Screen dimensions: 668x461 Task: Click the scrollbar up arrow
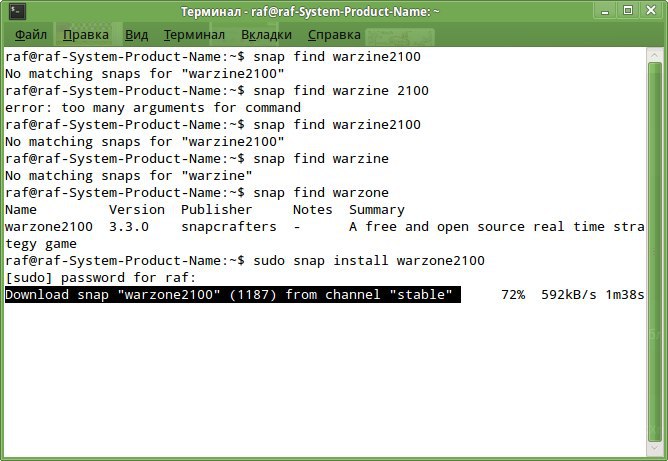tap(654, 55)
